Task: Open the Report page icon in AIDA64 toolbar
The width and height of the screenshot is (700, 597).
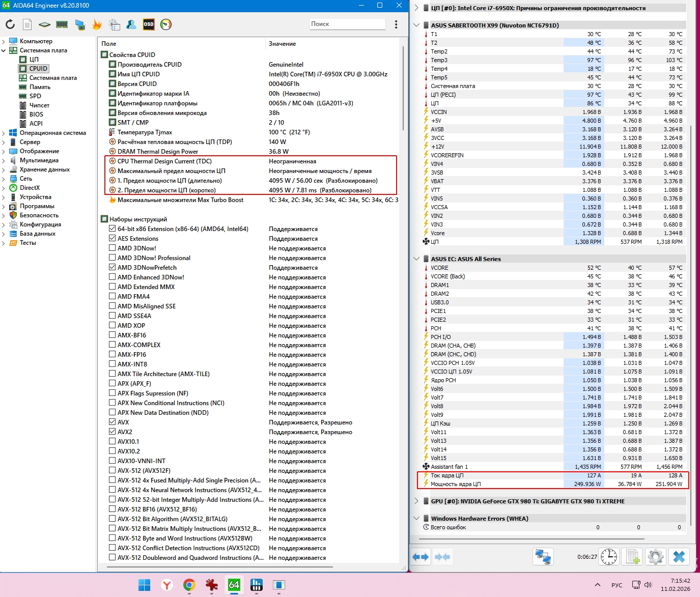Action: [x=27, y=24]
